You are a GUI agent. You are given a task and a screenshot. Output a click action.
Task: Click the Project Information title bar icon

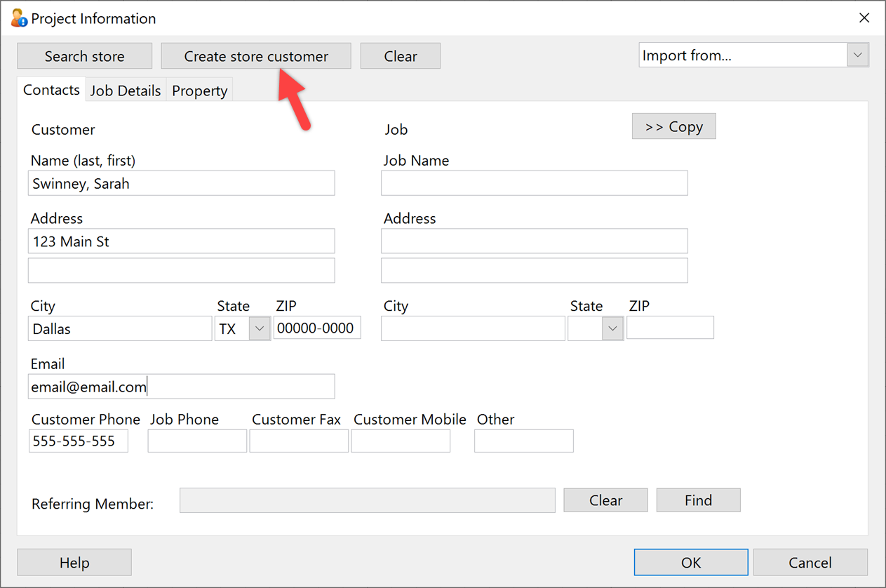tap(19, 18)
